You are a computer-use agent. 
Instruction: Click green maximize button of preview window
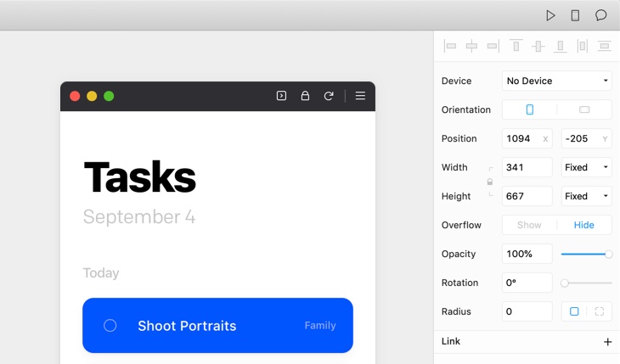click(x=109, y=96)
